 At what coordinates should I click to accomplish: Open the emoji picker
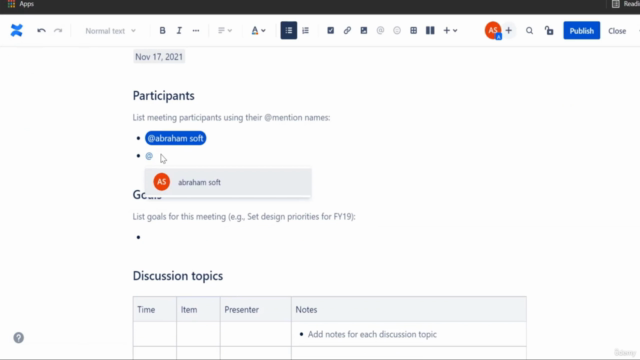[x=397, y=31]
